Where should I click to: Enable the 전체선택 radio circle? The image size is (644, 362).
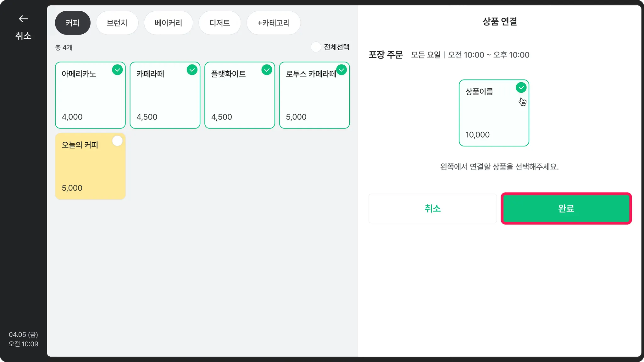click(x=316, y=47)
